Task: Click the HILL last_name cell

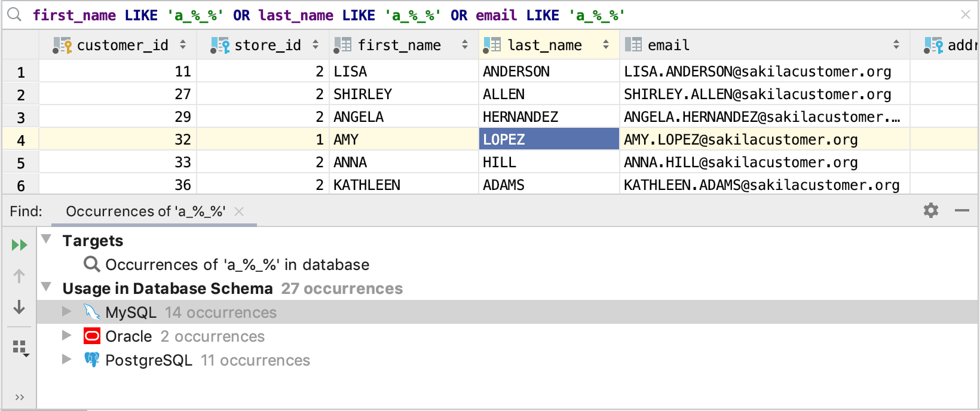Action: coord(549,162)
